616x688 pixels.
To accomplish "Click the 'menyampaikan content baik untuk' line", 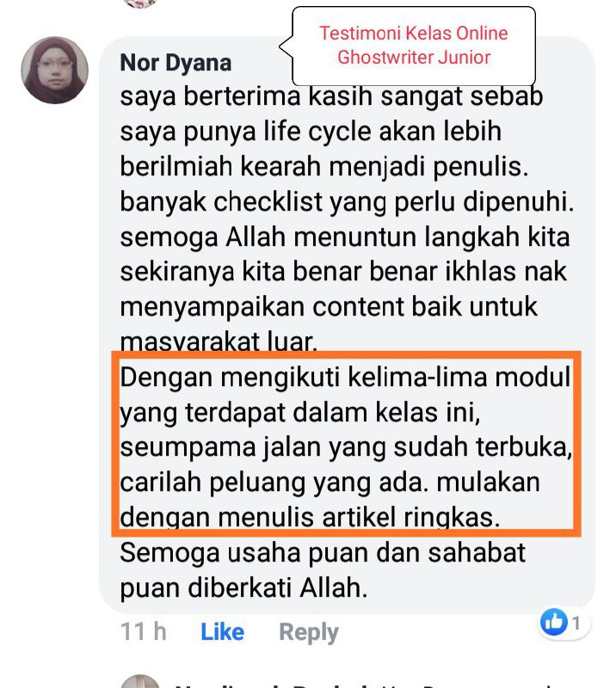I will [x=329, y=307].
